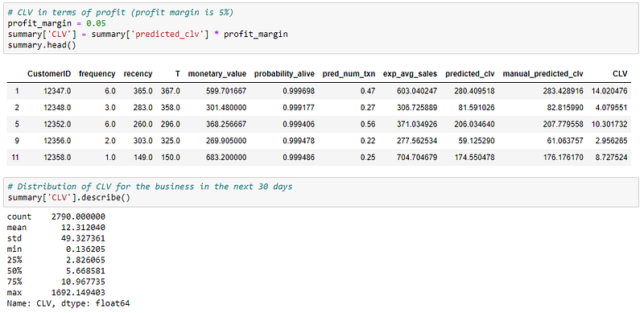
Task: Click manual_predicted_clv value 283.428916
Action: pyautogui.click(x=563, y=91)
